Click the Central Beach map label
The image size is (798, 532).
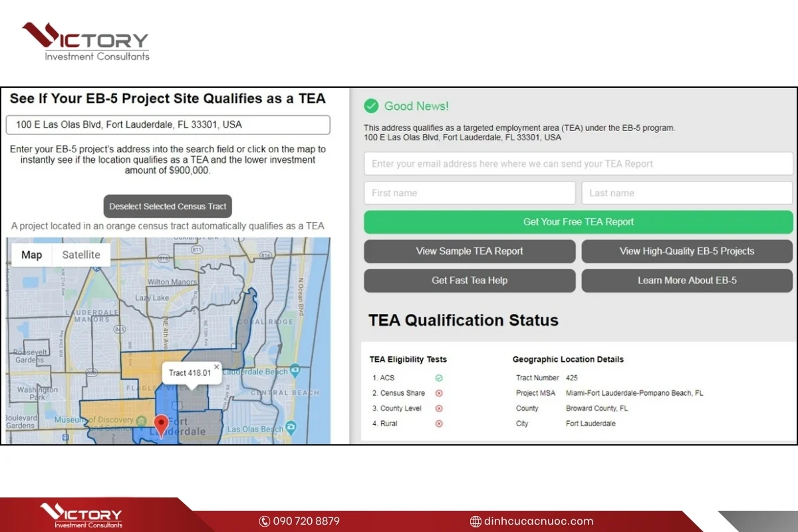285,393
